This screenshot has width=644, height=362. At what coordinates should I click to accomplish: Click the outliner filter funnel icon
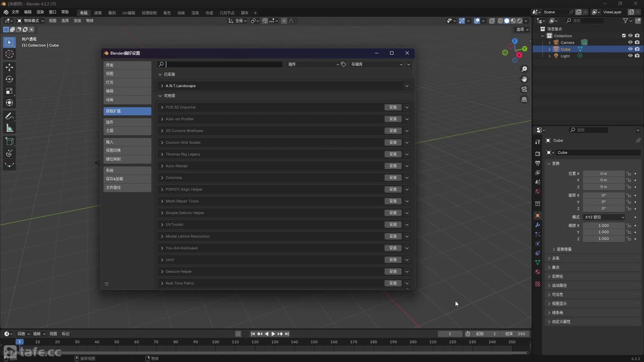pyautogui.click(x=626, y=21)
